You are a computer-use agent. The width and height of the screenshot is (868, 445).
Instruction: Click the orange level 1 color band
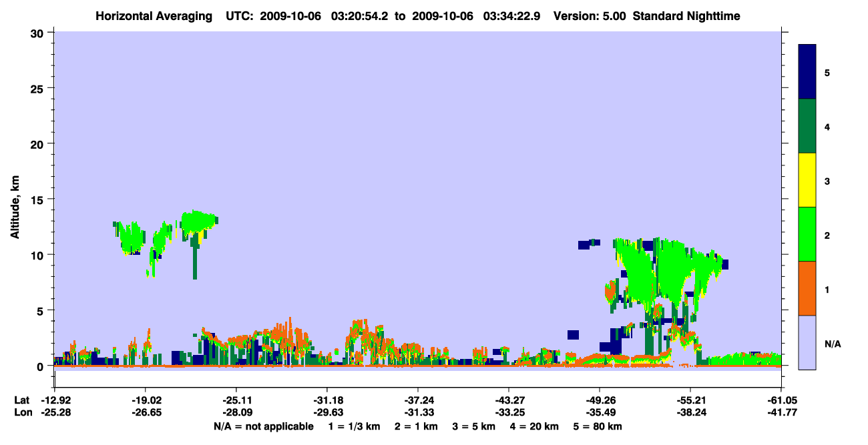[807, 288]
